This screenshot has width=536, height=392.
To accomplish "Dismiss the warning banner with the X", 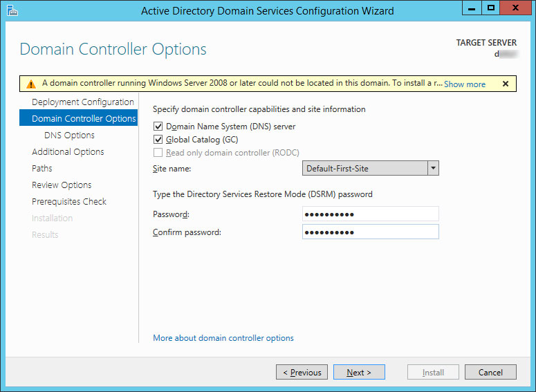I will pos(506,84).
